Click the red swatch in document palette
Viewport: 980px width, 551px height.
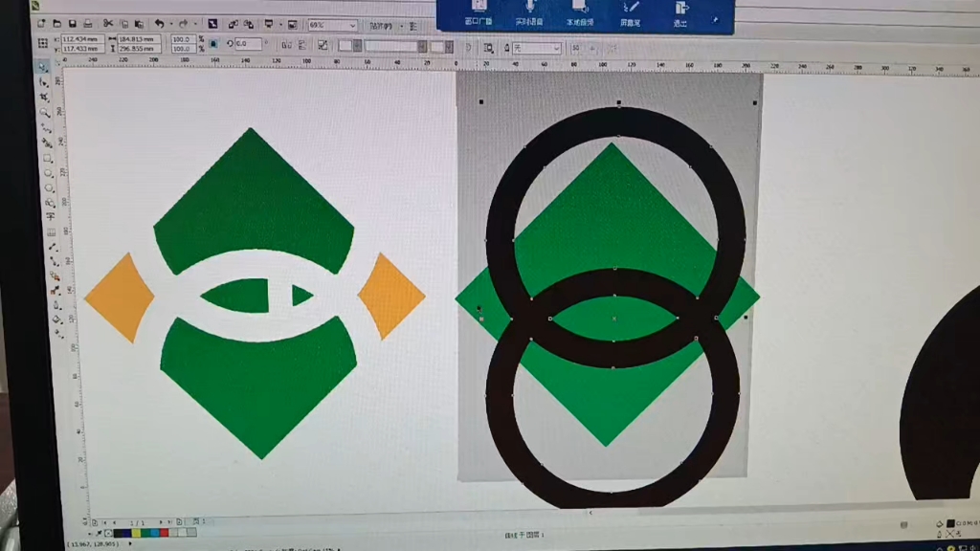pos(164,533)
